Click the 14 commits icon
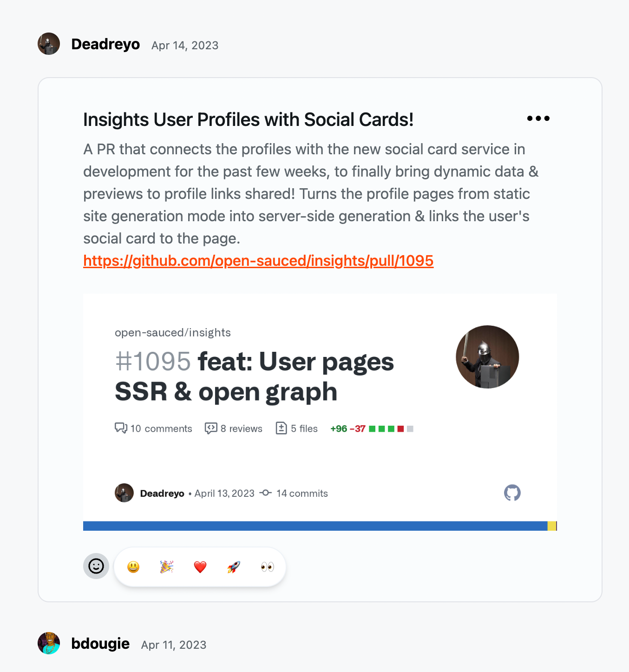This screenshot has width=629, height=672. click(266, 493)
